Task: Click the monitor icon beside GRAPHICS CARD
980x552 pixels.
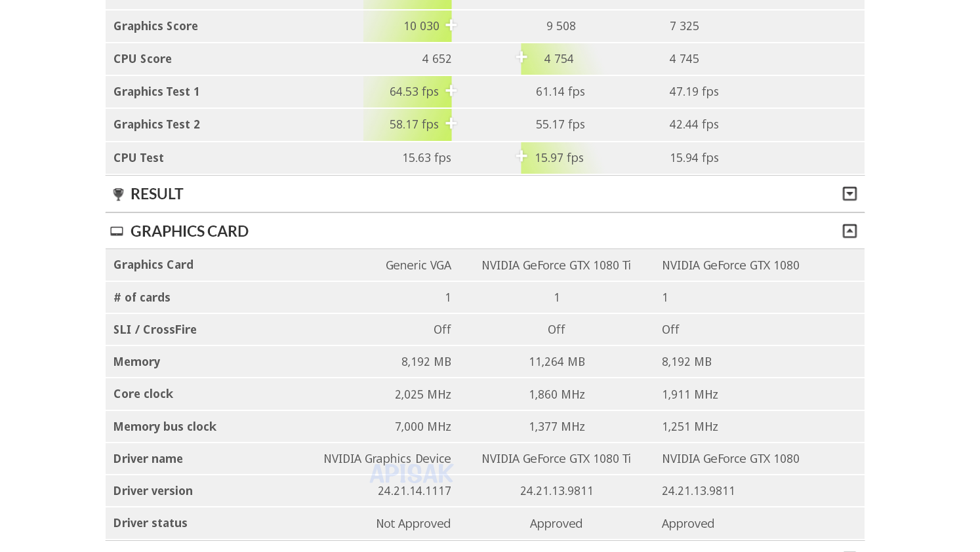Action: point(117,231)
